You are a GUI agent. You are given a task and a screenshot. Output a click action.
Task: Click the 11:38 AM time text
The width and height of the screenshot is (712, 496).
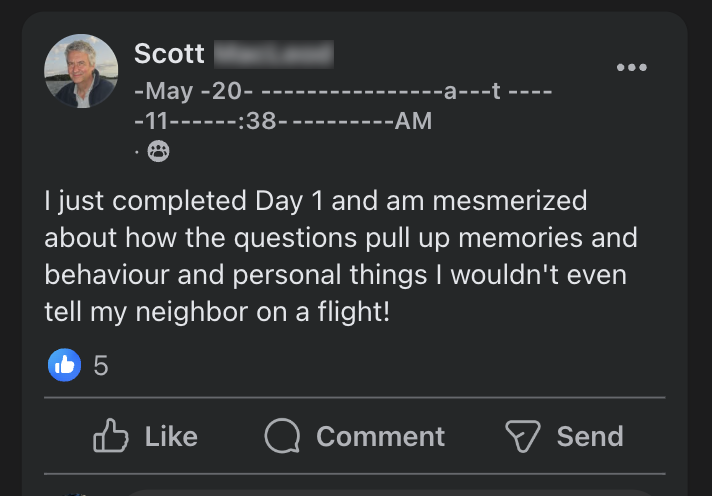point(283,121)
